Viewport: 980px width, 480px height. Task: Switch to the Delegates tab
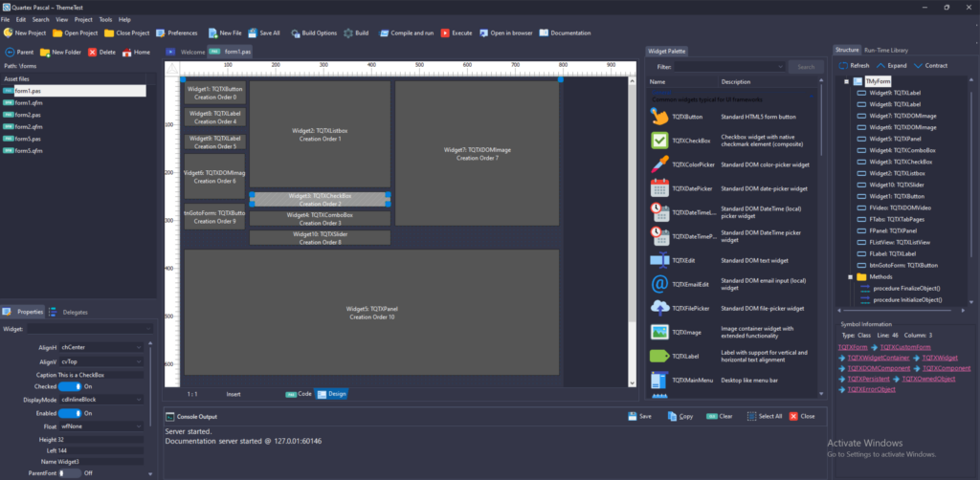point(69,312)
